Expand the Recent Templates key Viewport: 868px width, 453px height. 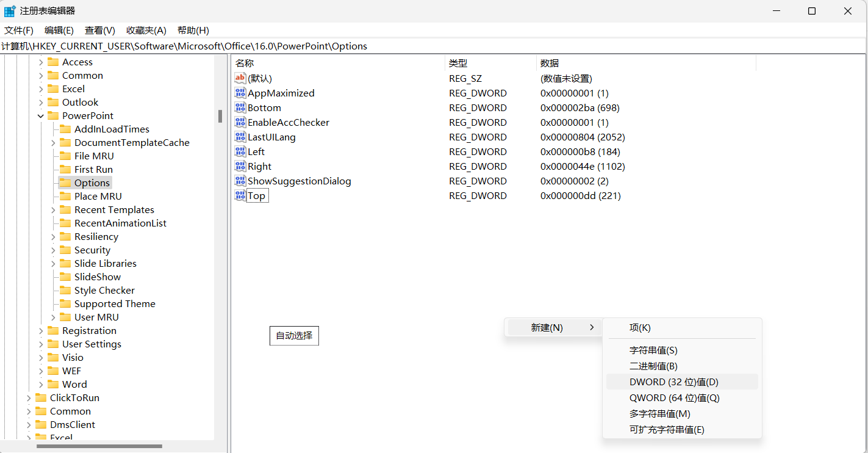(53, 209)
